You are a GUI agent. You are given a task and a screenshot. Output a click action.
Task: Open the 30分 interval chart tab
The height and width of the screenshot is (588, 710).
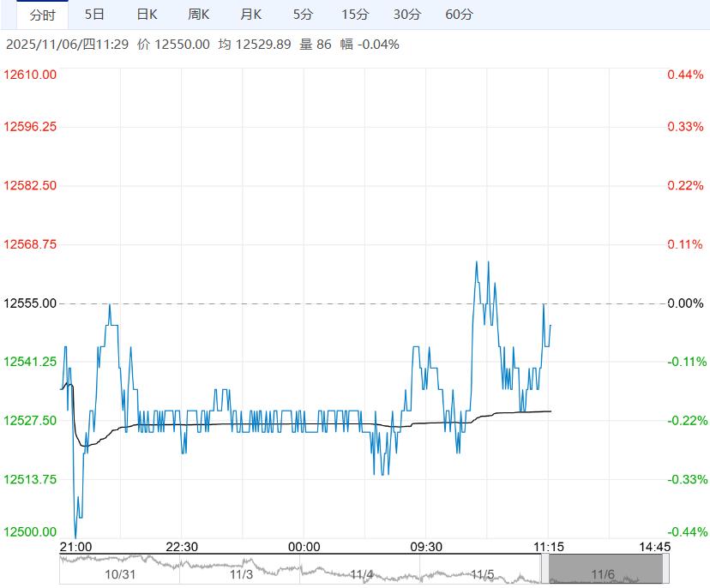pos(407,15)
